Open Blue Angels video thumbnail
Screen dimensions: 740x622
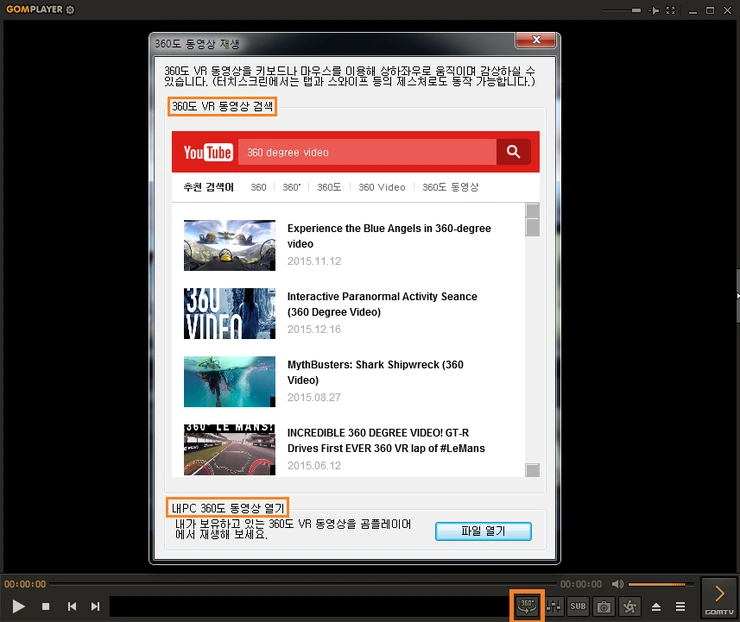pos(229,245)
